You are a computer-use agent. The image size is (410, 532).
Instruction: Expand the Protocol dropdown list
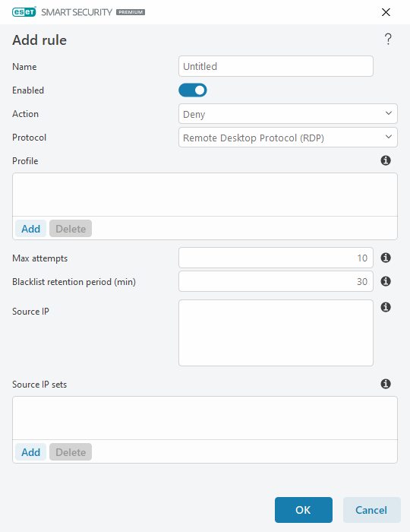(288, 138)
